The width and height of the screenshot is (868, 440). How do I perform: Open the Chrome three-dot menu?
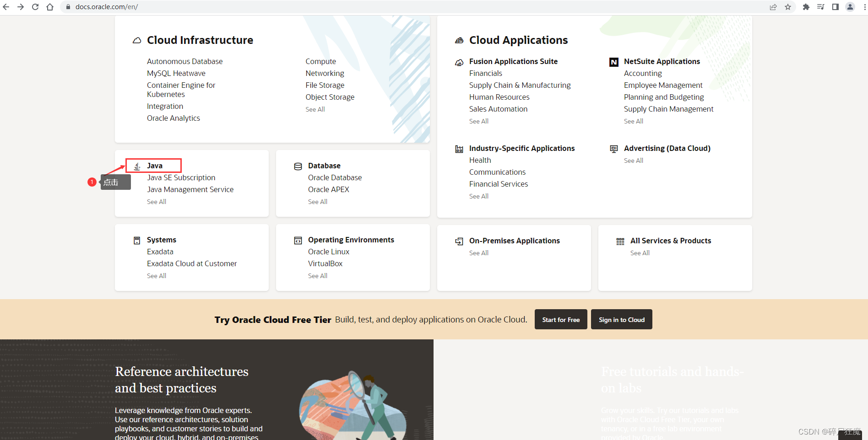(864, 7)
